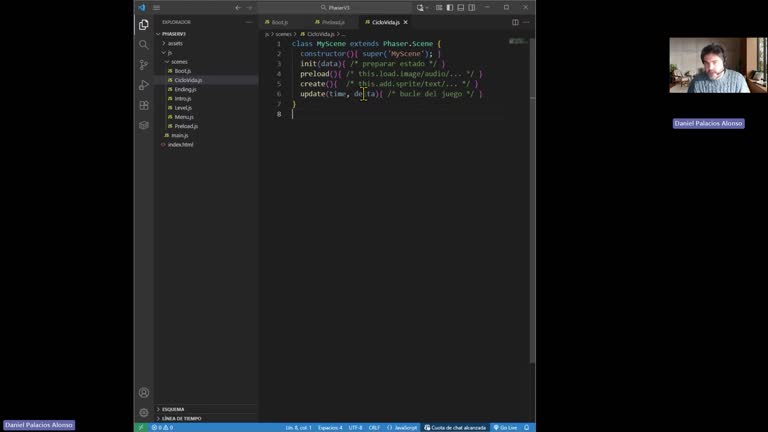The image size is (768, 432).
Task: Click the VS Code logo icon
Action: pyautogui.click(x=142, y=7)
